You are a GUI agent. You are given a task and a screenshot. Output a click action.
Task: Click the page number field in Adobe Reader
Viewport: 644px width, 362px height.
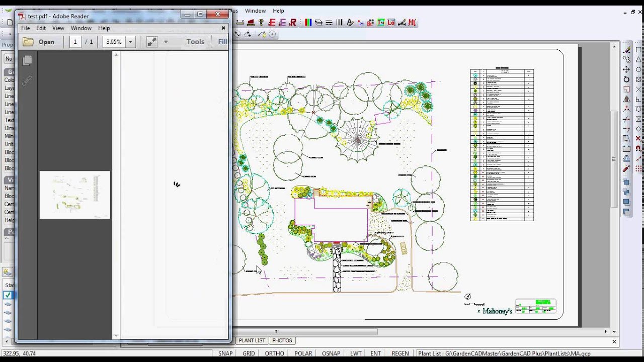click(x=75, y=42)
